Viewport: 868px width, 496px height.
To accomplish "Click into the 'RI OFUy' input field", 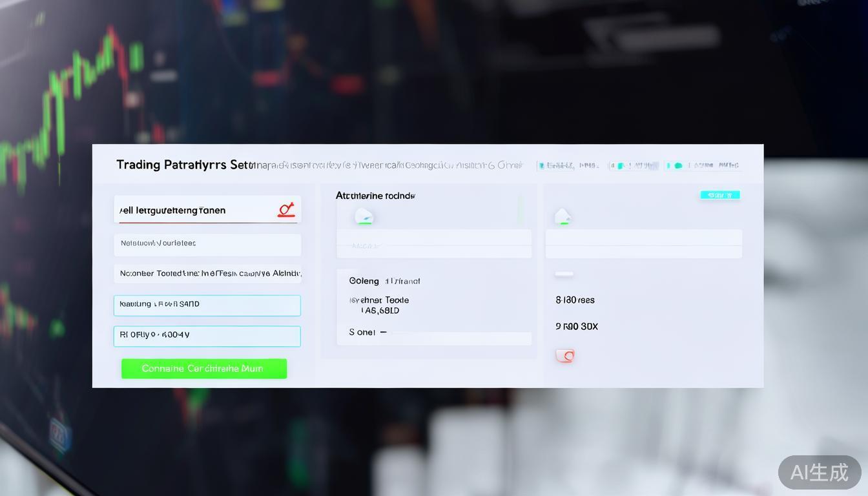I will 207,336.
